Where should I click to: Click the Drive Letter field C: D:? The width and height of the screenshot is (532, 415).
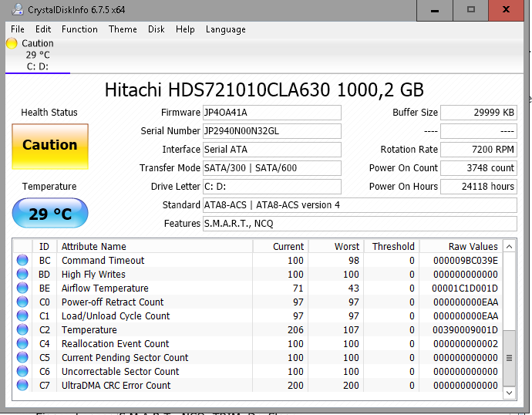(272, 187)
